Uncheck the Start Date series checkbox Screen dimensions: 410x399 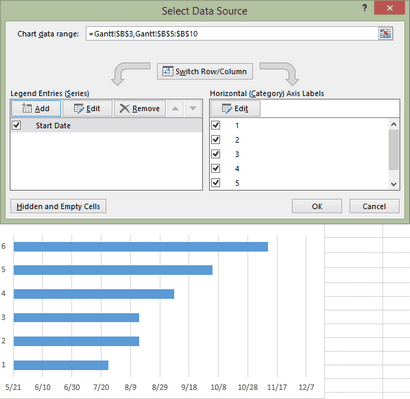[x=16, y=125]
